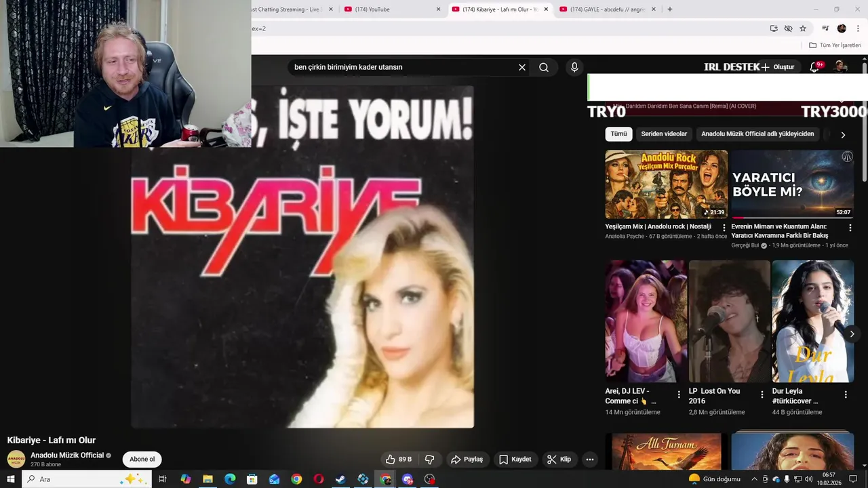The width and height of the screenshot is (868, 488).
Task: Like the video (89 B)
Action: click(399, 459)
